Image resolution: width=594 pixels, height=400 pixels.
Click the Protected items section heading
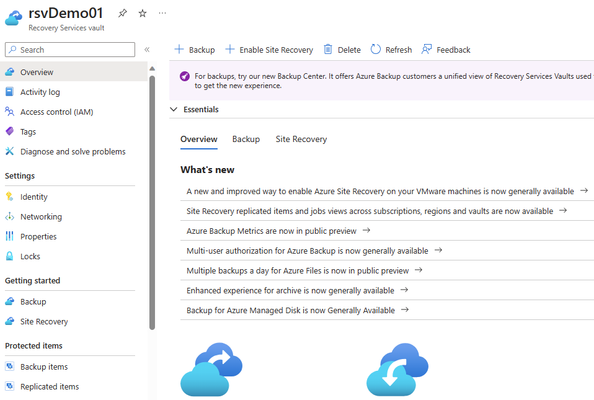33,346
